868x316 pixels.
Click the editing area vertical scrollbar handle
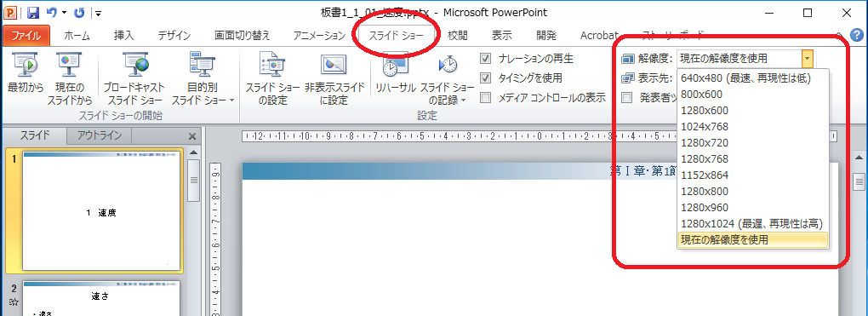click(x=859, y=181)
